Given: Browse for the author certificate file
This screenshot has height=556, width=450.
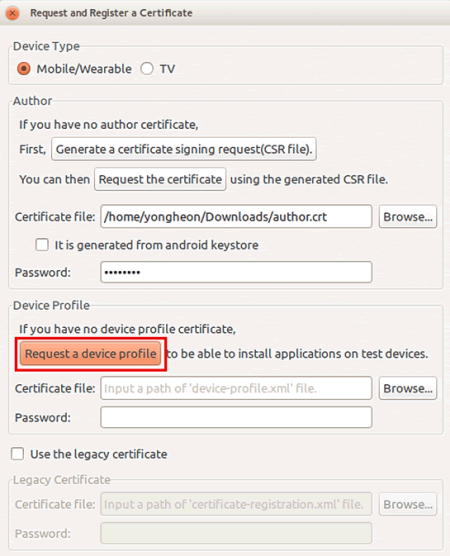Looking at the screenshot, I should tap(408, 216).
